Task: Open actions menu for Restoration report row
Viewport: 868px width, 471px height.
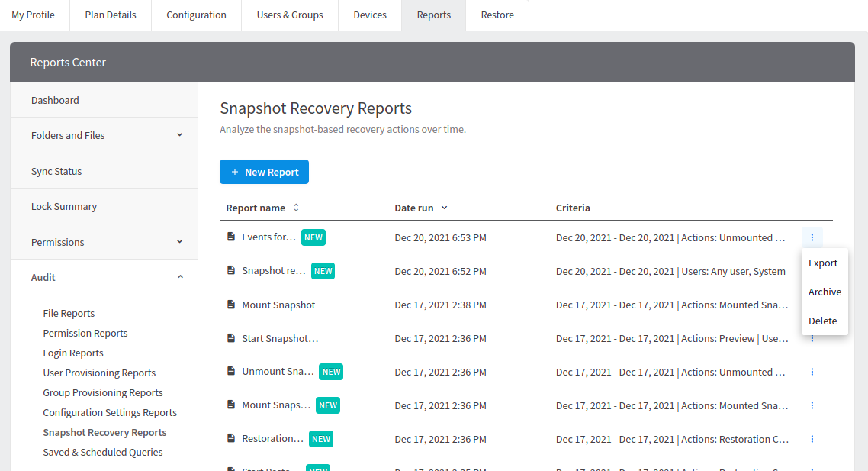Action: click(x=812, y=439)
